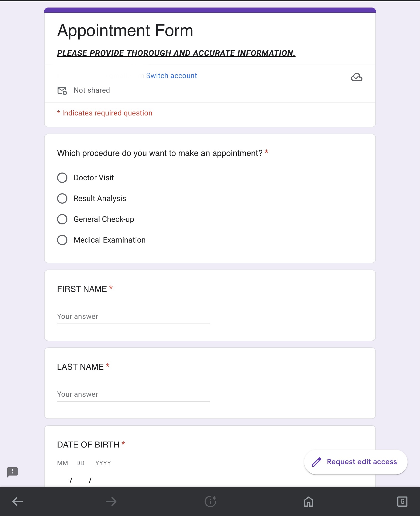Select the Result Analysis radio option
420x516 pixels.
point(62,198)
